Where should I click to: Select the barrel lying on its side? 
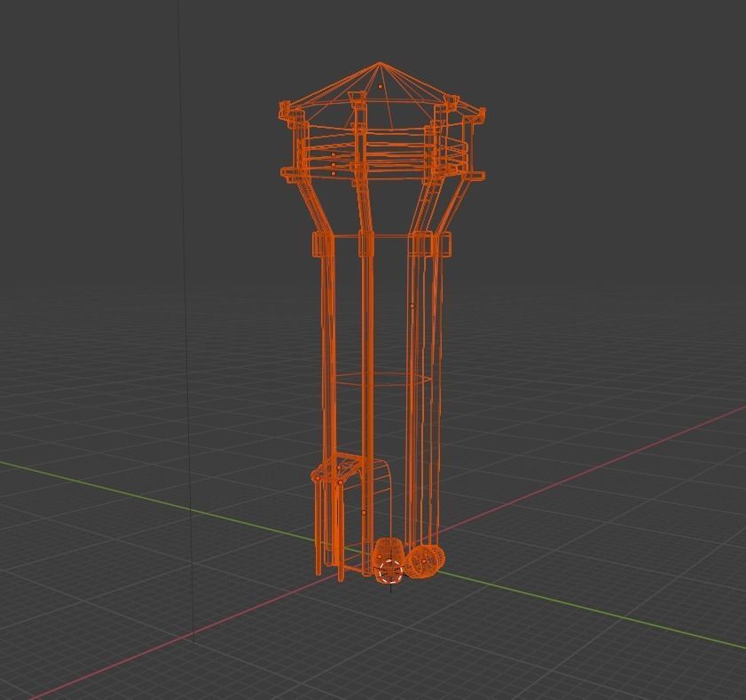point(427,562)
